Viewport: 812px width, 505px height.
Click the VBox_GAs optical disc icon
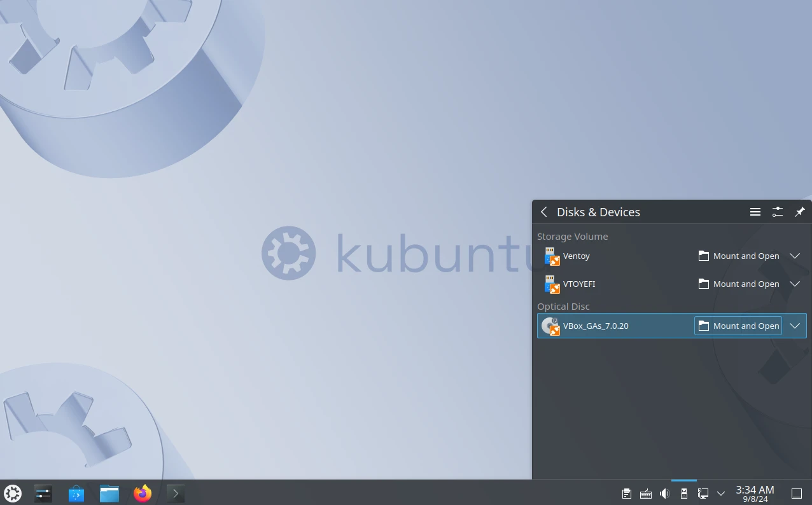pos(551,326)
